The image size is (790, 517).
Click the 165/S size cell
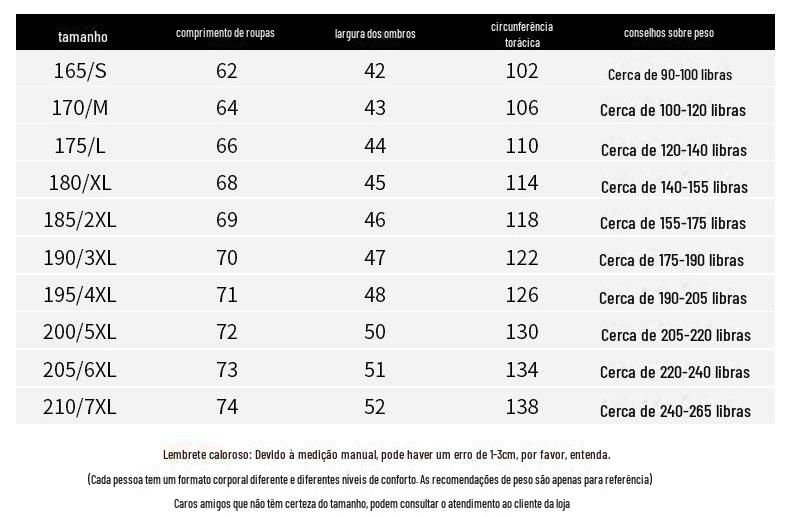[80, 71]
